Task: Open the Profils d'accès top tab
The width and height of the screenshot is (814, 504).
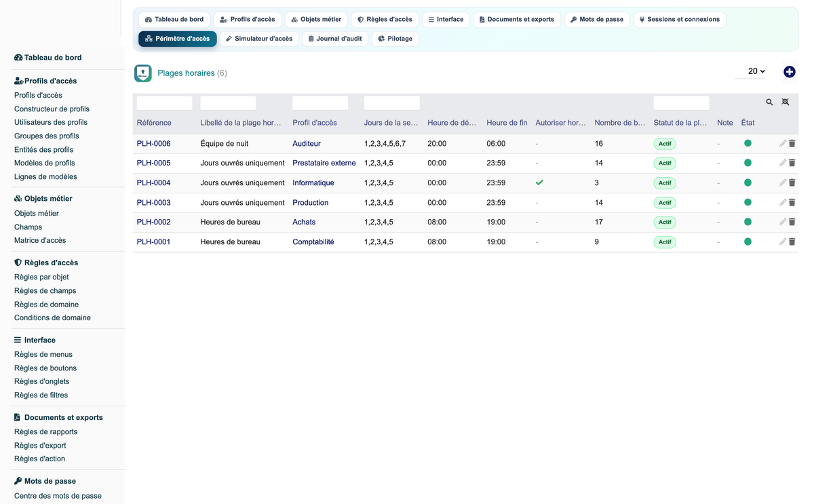Action: click(x=247, y=20)
